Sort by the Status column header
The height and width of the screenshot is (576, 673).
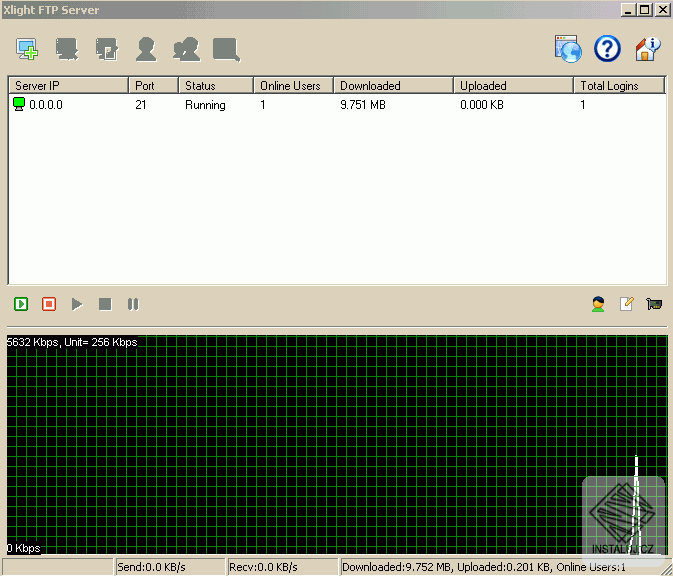216,85
